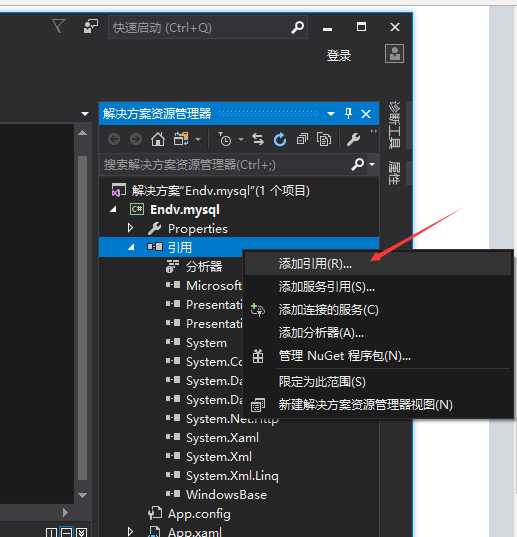Select the 引用 tree item
517x537 pixels.
[x=179, y=247]
